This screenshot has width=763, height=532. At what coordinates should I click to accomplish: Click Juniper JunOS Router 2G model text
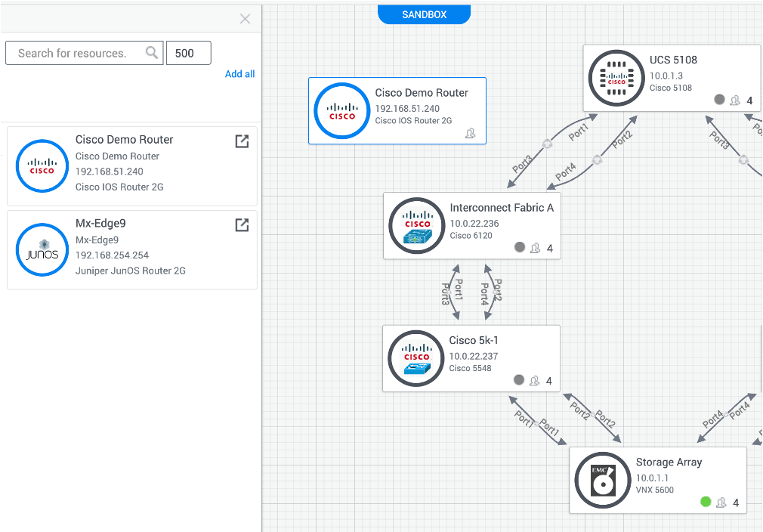point(131,271)
